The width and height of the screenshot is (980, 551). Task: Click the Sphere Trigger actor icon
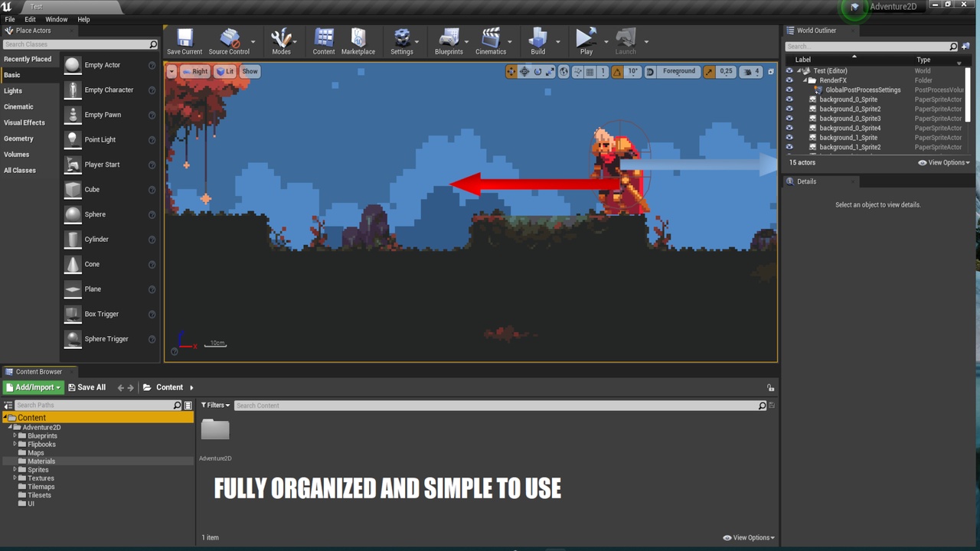(73, 339)
